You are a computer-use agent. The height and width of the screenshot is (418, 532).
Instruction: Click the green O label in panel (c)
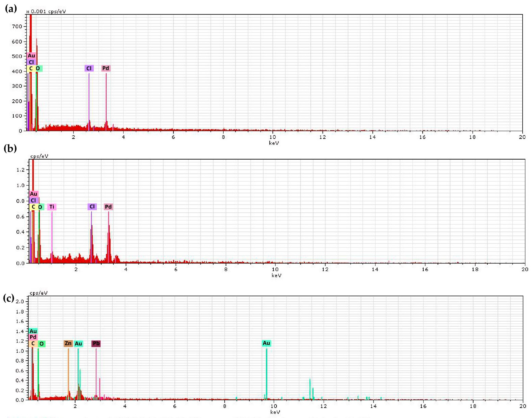pyautogui.click(x=42, y=344)
